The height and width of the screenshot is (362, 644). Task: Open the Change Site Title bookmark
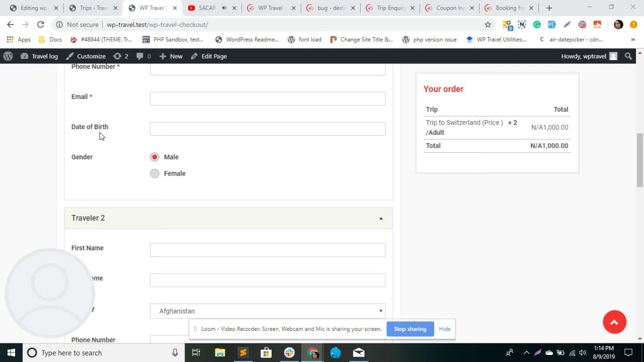point(361,39)
